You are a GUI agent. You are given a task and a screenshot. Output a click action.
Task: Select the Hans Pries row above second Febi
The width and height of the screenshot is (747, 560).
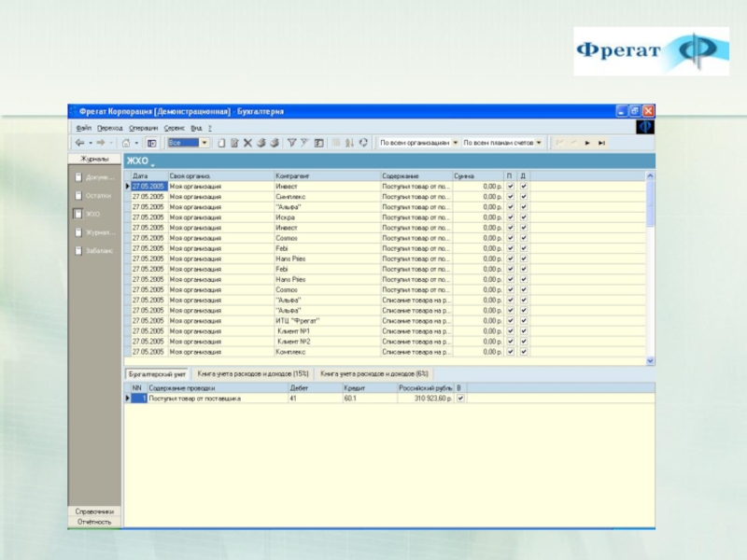[388, 259]
